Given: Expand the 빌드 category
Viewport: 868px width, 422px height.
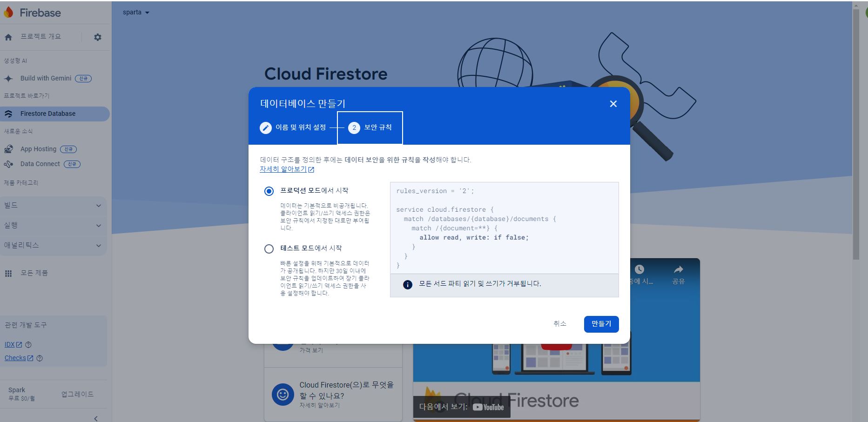Looking at the screenshot, I should pos(54,206).
